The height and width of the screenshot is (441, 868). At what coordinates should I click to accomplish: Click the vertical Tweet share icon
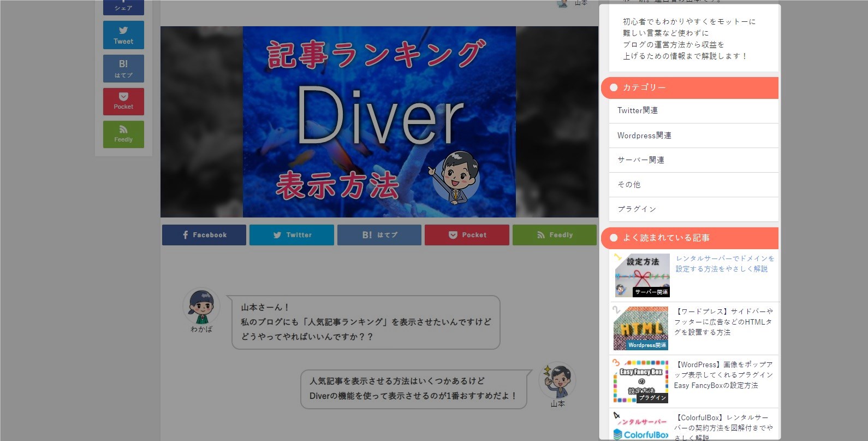pos(123,35)
